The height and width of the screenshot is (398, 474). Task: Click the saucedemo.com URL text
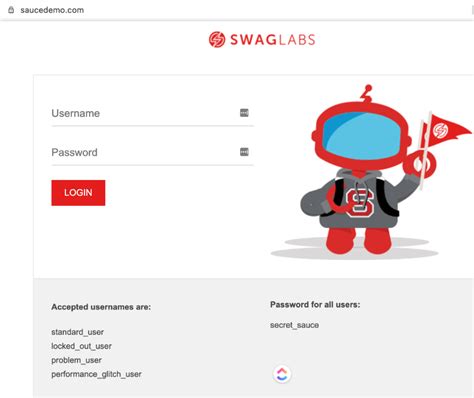52,10
